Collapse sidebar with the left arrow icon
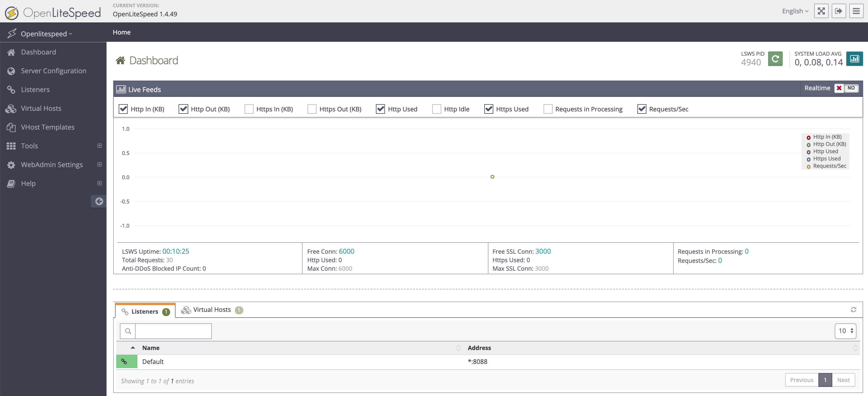The height and width of the screenshot is (396, 868). 99,201
